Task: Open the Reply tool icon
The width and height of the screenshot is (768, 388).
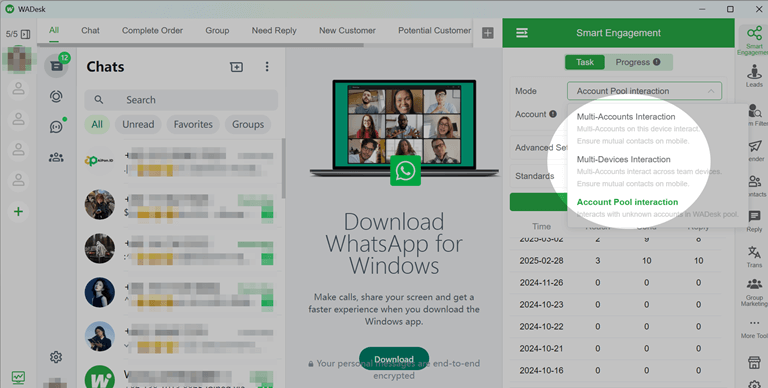Action: [x=754, y=221]
